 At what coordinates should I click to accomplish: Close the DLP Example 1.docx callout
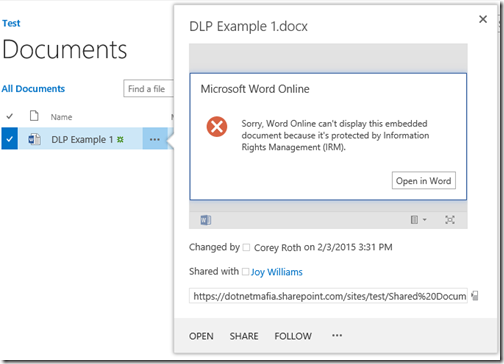483,19
